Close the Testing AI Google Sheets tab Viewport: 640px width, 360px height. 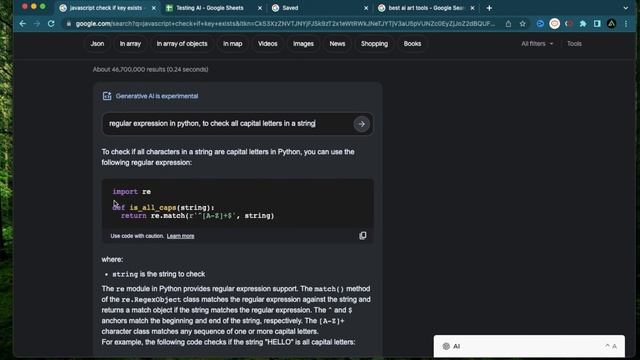point(260,8)
